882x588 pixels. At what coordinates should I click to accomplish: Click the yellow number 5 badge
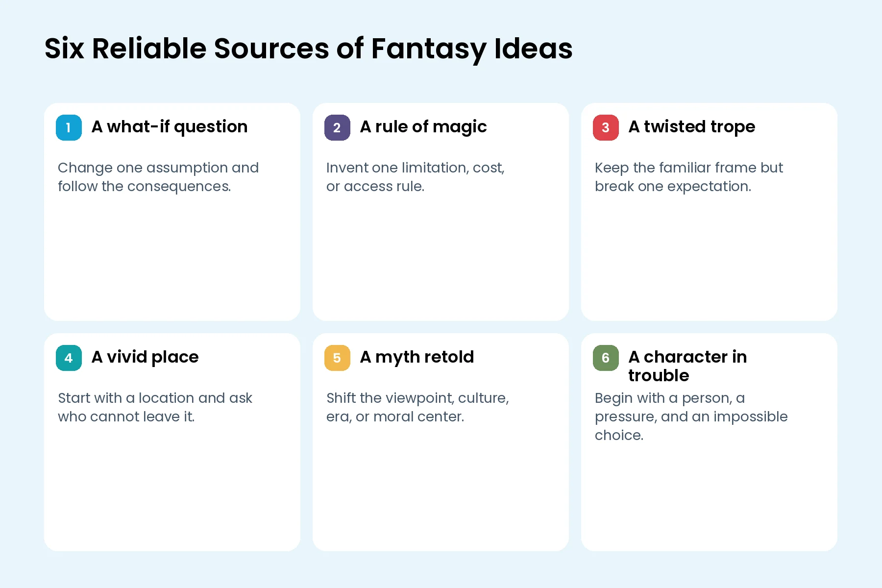pos(337,358)
